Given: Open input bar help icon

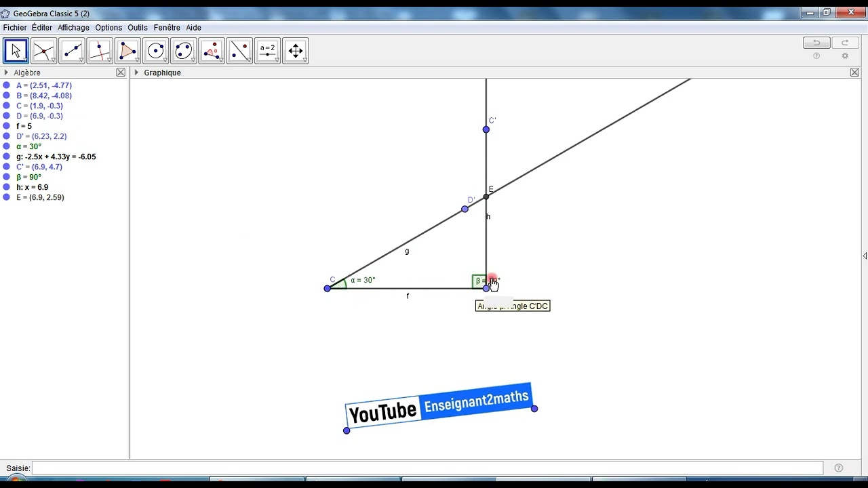Looking at the screenshot, I should tap(839, 468).
